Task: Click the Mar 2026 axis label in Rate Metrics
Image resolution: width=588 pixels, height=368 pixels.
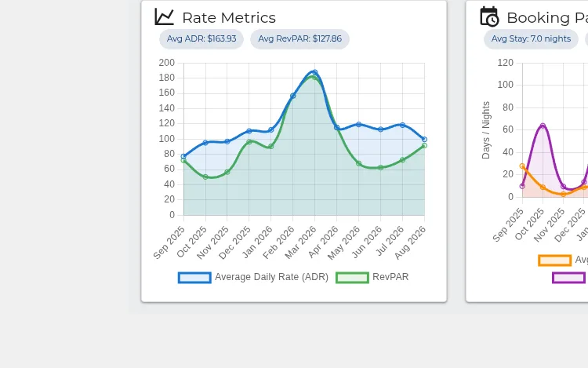Action: pyautogui.click(x=301, y=242)
